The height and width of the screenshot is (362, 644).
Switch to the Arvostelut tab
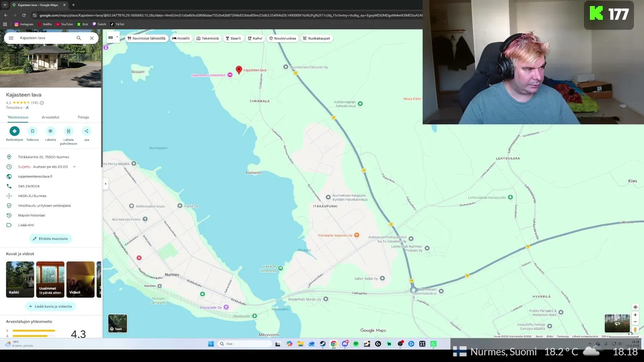click(x=50, y=117)
